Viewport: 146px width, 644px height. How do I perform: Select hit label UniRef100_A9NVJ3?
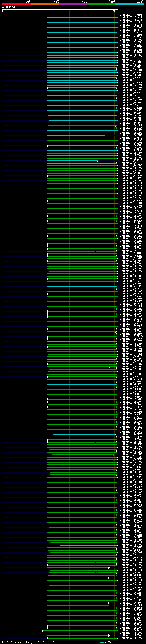click(x=131, y=32)
